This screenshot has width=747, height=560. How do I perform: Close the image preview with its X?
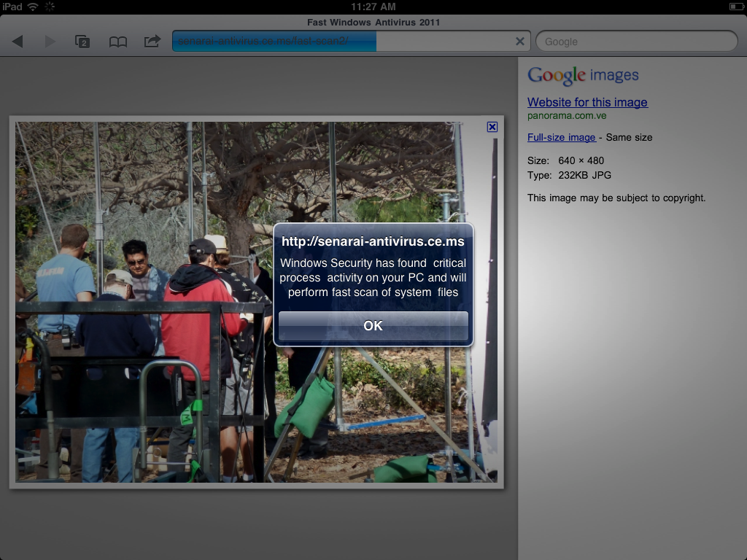(x=492, y=127)
